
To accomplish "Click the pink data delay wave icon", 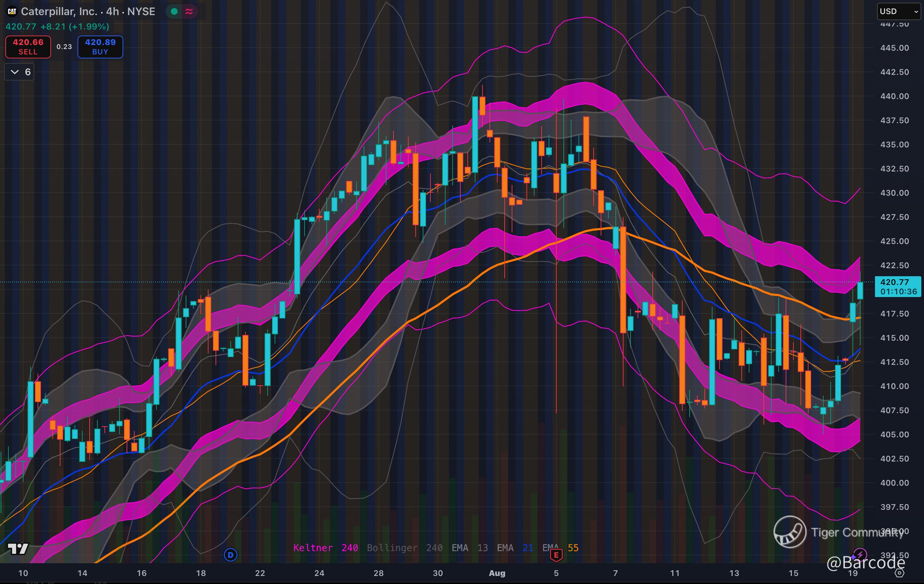I will pyautogui.click(x=189, y=11).
